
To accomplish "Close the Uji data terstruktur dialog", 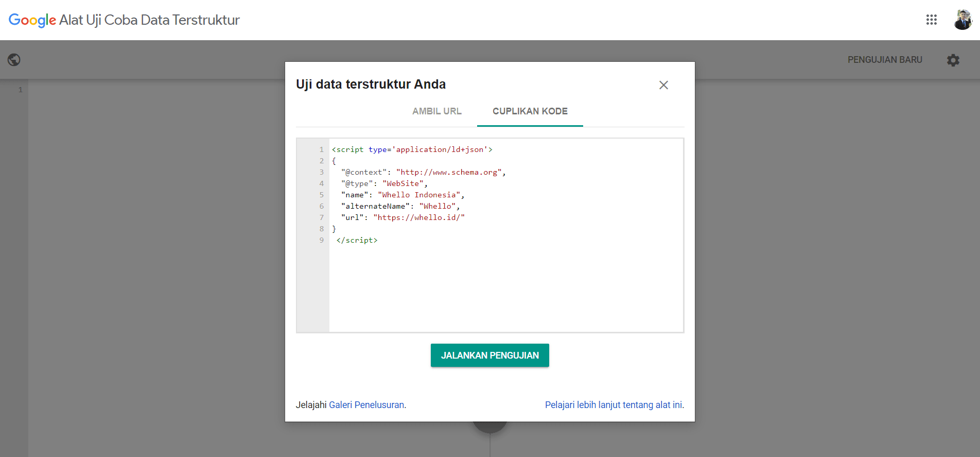I will click(x=663, y=85).
